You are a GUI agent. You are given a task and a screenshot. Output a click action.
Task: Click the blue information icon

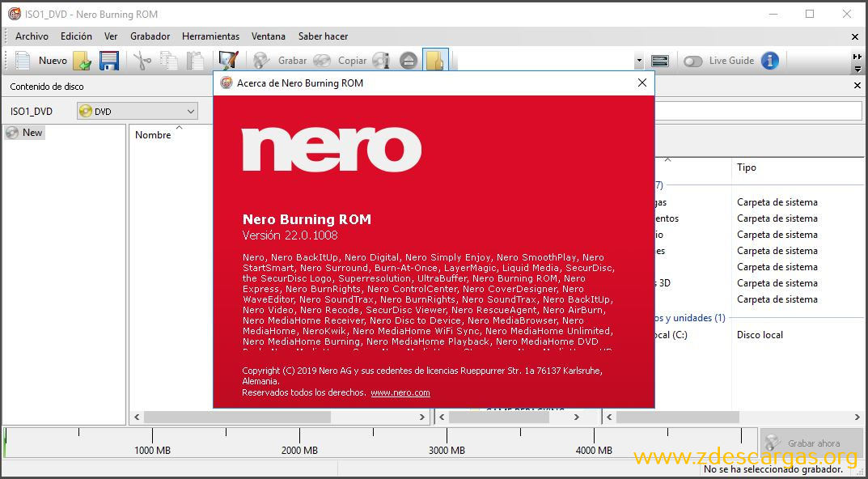pyautogui.click(x=770, y=61)
